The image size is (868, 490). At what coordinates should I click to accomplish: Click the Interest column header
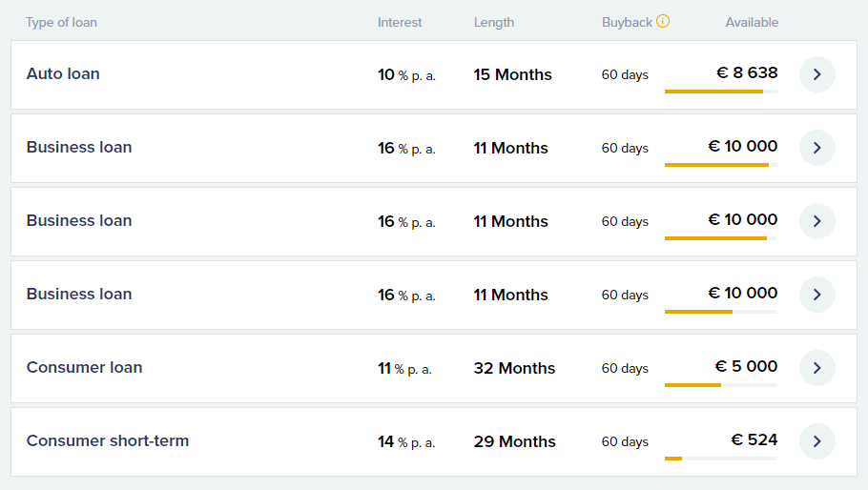coord(400,22)
